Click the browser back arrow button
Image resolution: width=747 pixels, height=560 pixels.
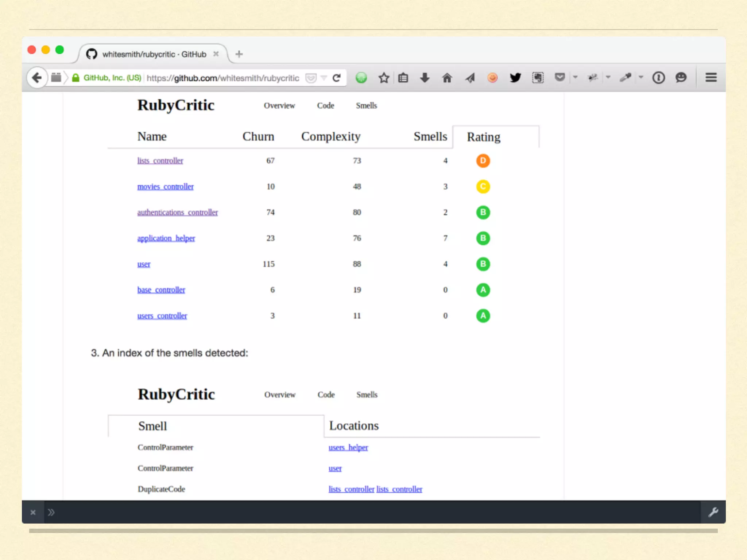coord(37,78)
